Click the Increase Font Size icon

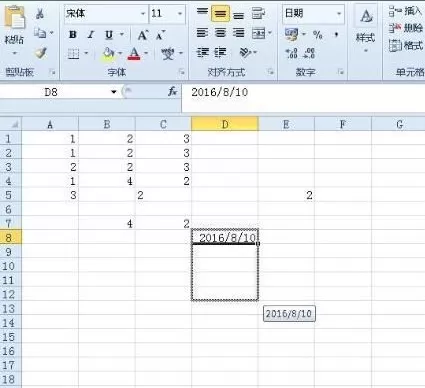point(143,35)
